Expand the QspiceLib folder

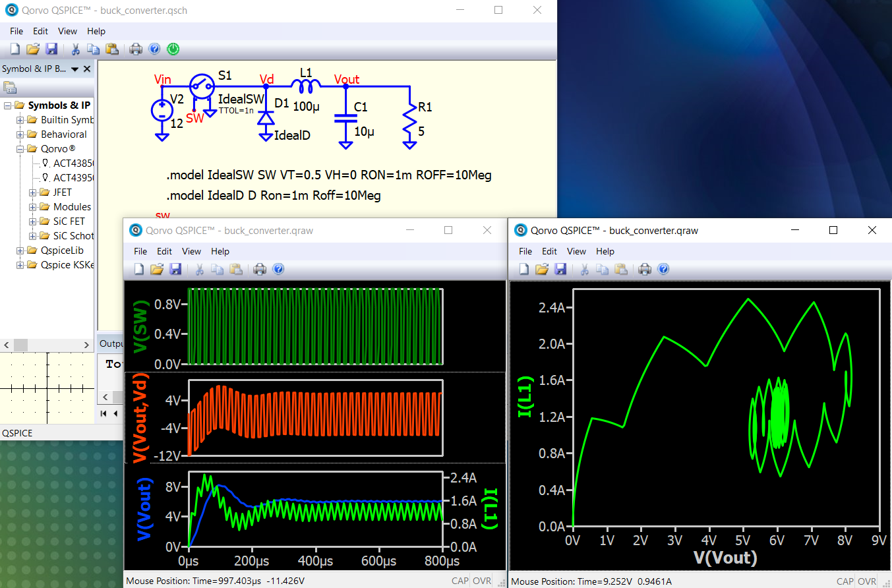coord(20,250)
